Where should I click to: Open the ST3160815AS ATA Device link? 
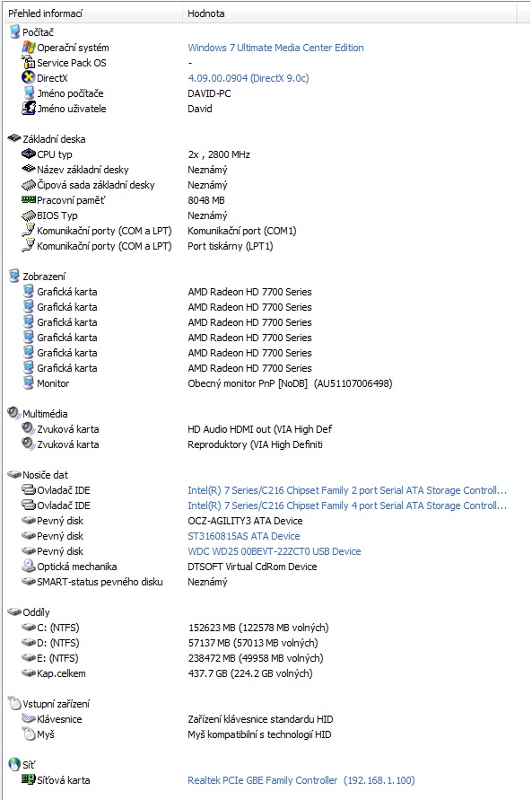pyautogui.click(x=244, y=536)
